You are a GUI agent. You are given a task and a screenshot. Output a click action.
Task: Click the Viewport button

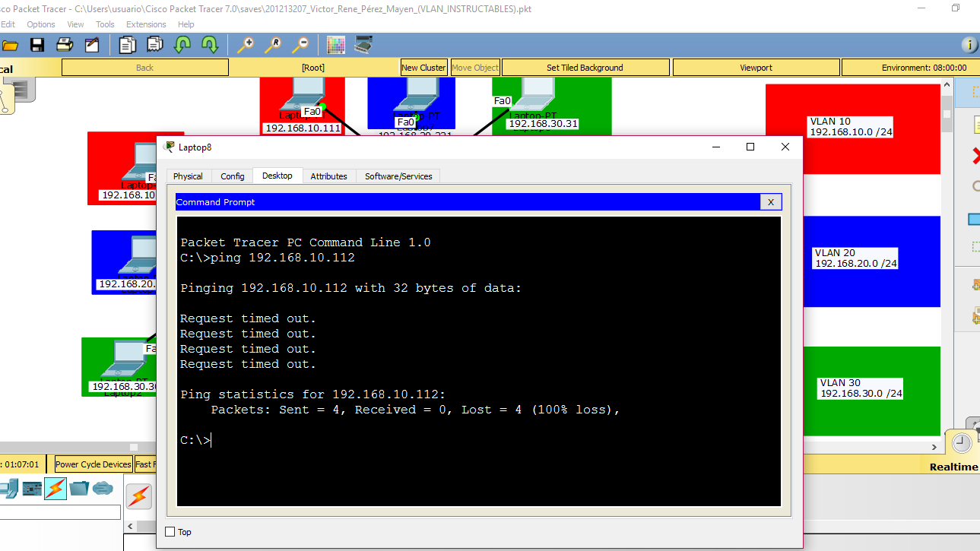coord(756,68)
